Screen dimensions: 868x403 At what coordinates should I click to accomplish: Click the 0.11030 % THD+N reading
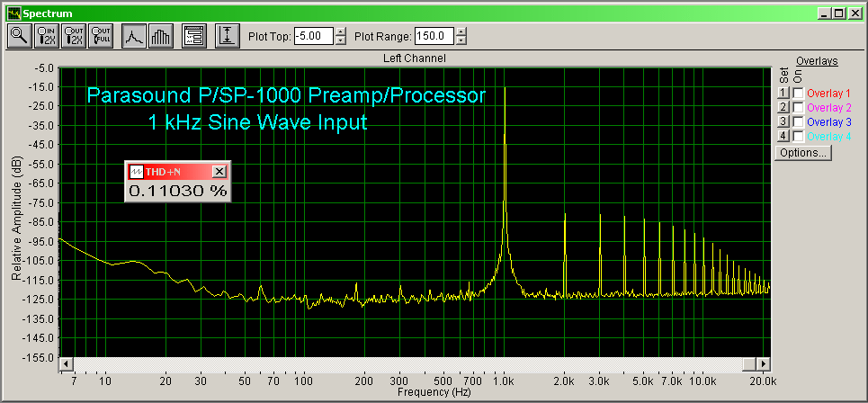coord(178,191)
